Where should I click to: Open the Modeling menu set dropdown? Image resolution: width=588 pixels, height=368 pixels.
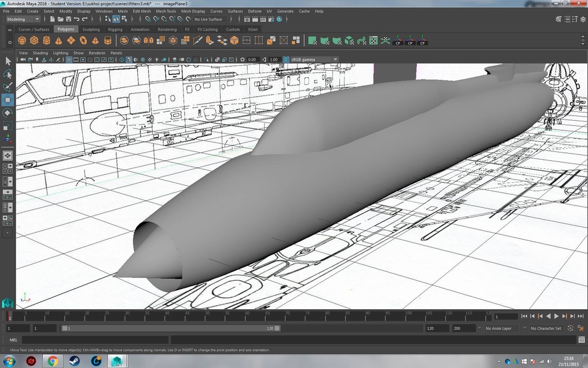click(23, 19)
